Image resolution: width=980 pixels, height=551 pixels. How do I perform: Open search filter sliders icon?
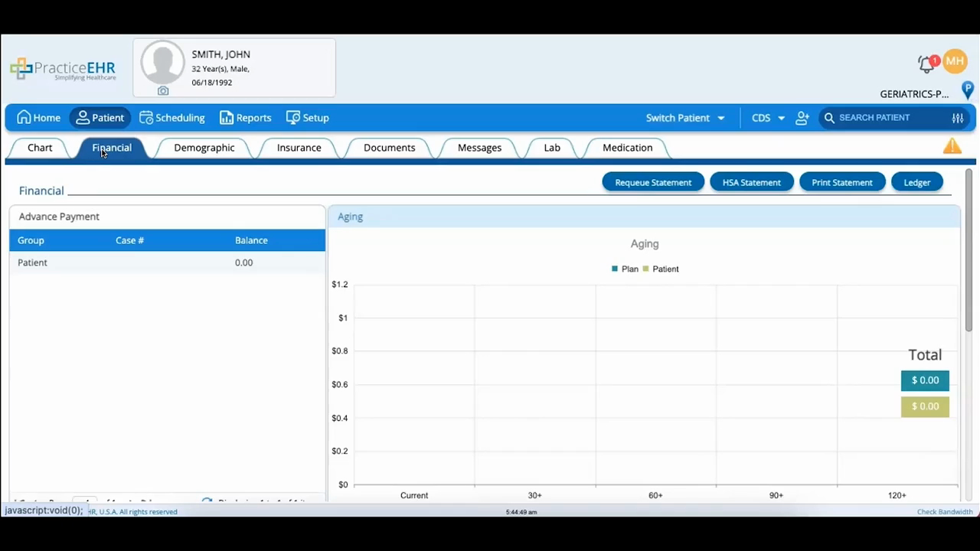click(x=958, y=118)
